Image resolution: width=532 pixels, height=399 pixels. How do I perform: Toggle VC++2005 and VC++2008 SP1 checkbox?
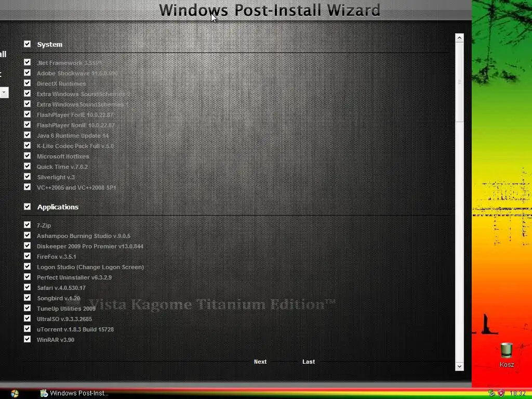[x=27, y=187]
